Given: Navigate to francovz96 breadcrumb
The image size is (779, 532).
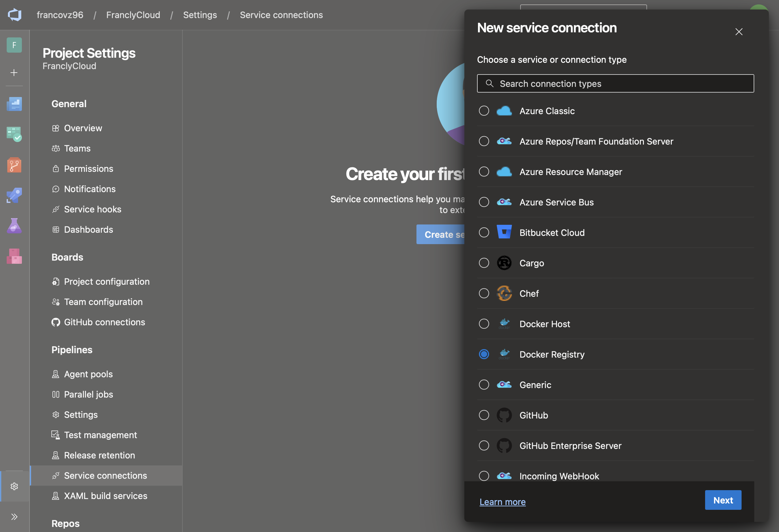Looking at the screenshot, I should tap(60, 15).
